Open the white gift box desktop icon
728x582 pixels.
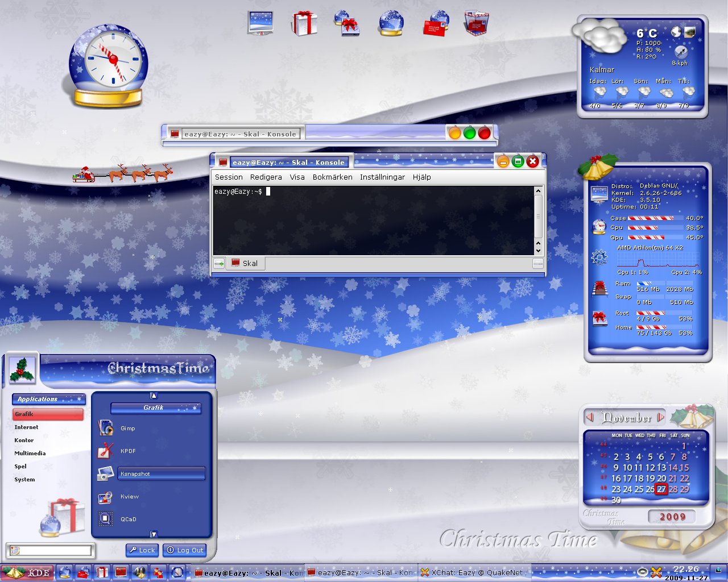click(304, 23)
